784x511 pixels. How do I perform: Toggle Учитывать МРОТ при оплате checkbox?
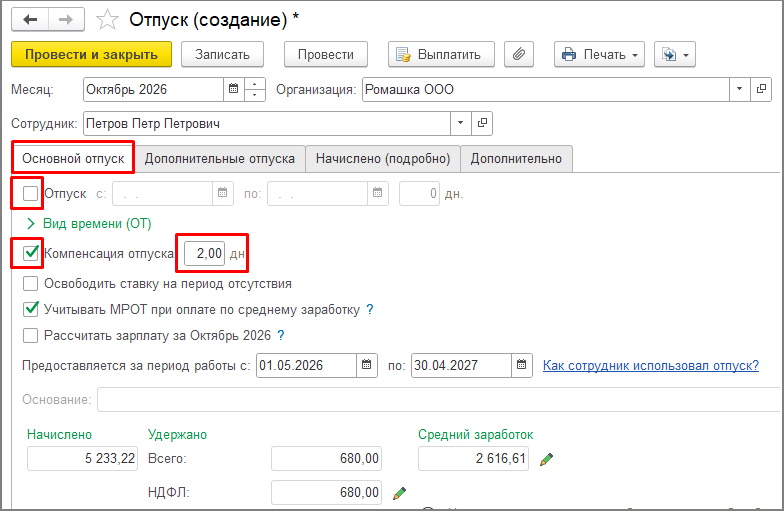click(30, 310)
